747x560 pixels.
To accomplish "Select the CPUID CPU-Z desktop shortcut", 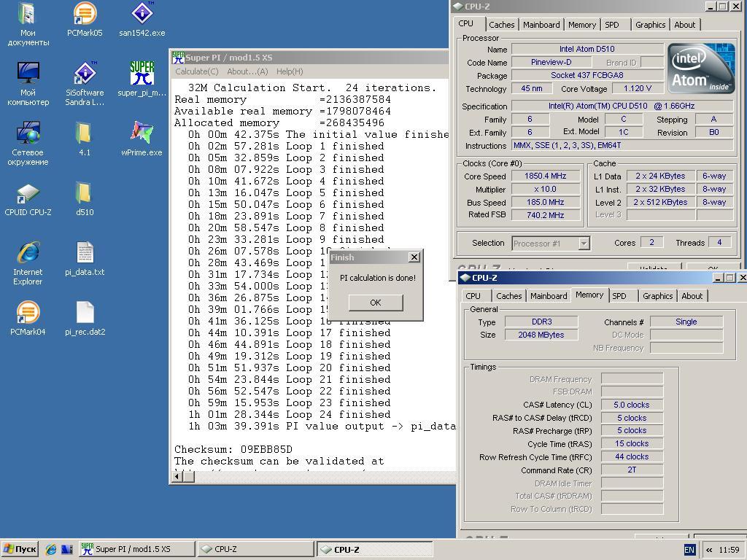I will click(x=28, y=199).
